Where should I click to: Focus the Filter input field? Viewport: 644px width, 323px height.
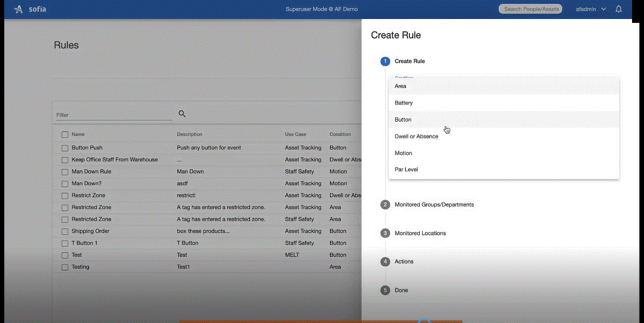pyautogui.click(x=114, y=115)
